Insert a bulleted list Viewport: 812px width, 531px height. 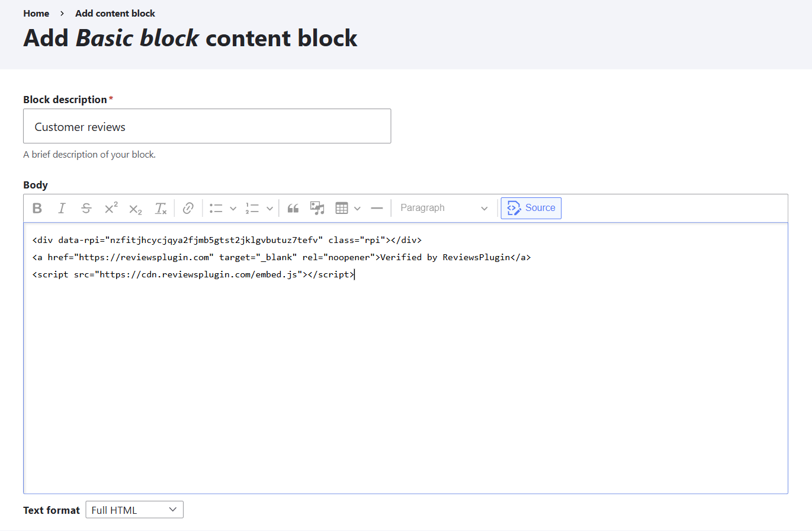click(x=216, y=208)
